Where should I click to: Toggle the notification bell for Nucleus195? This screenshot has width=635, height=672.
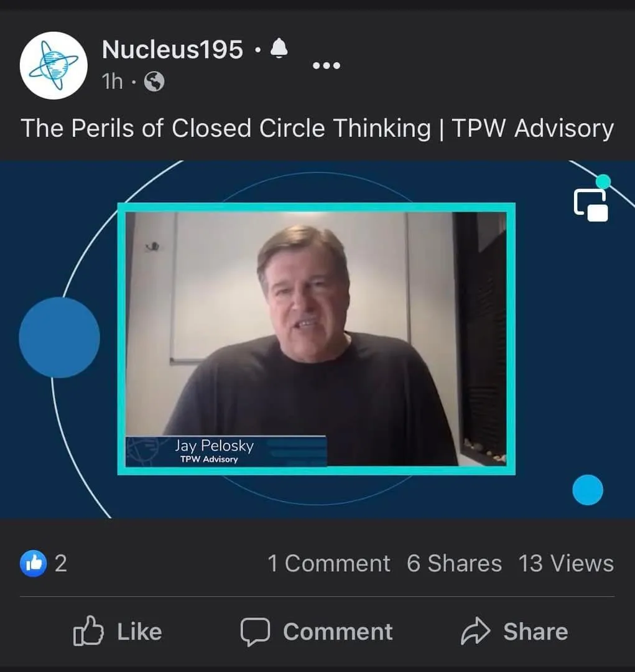279,49
